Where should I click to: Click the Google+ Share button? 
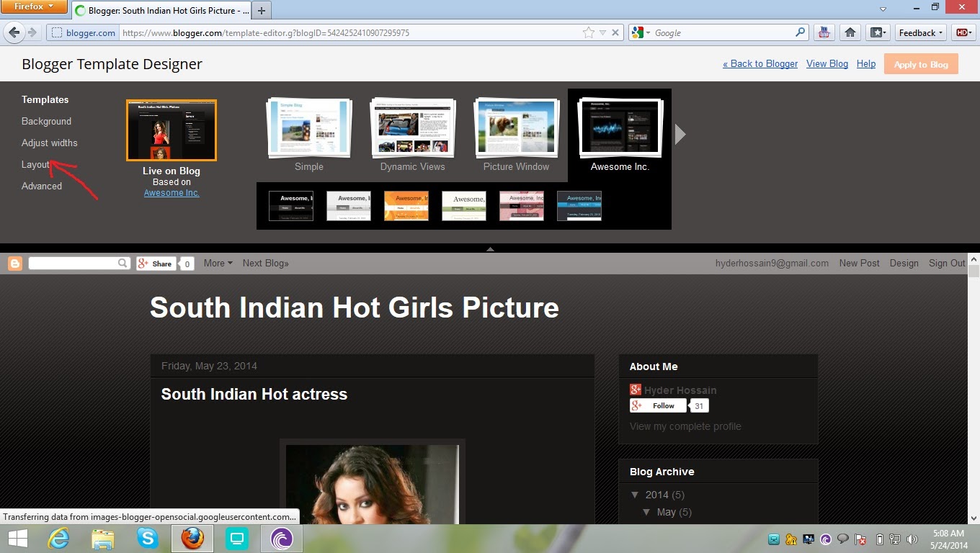(156, 264)
